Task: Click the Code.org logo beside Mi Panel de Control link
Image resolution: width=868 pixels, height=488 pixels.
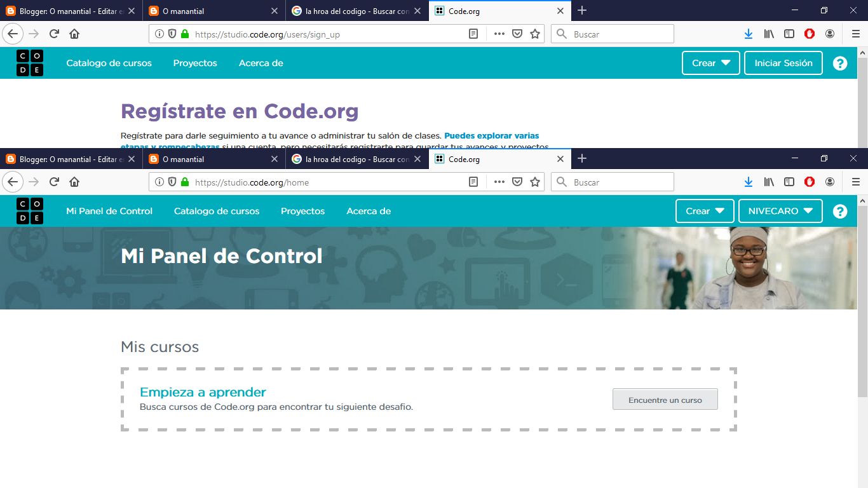Action: tap(30, 211)
